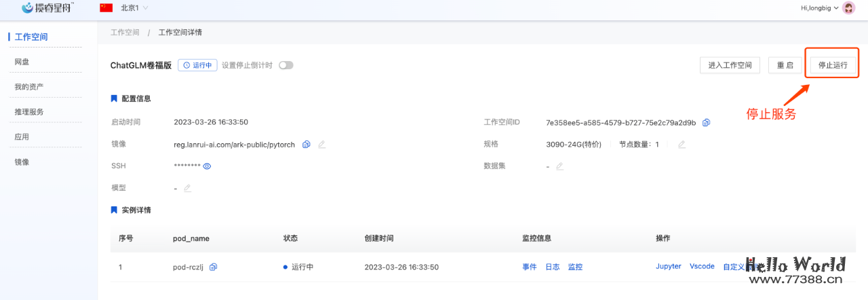Image resolution: width=868 pixels, height=300 pixels.
Task: Open 我的资产 from the sidebar
Action: point(29,87)
